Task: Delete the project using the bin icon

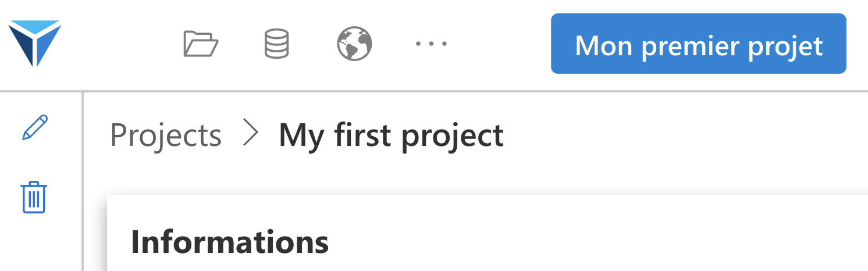Action: (34, 197)
